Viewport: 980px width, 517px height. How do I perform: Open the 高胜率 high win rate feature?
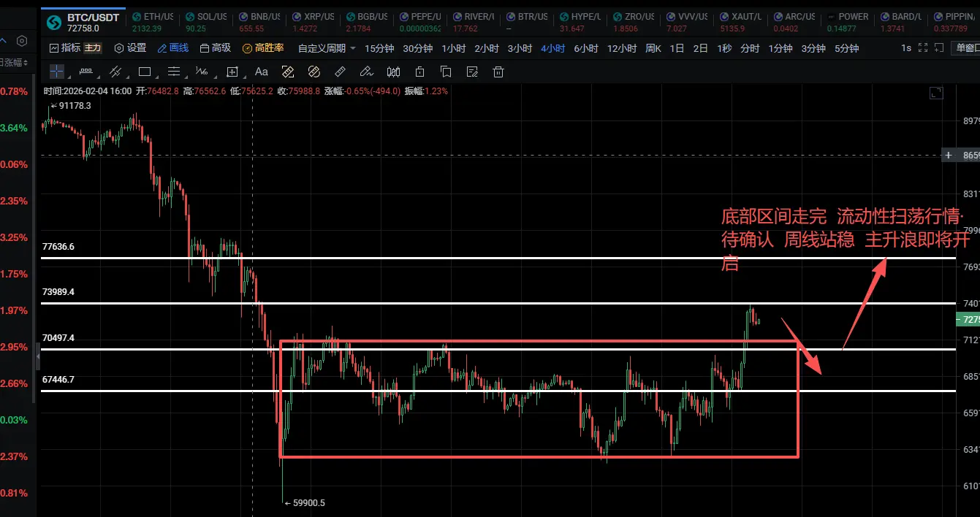[x=263, y=48]
